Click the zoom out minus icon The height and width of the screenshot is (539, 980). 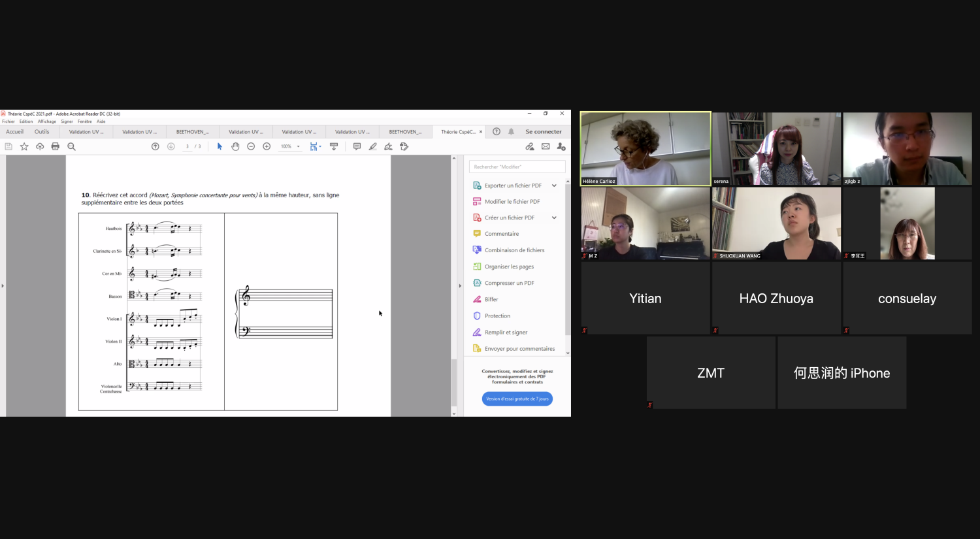click(251, 146)
